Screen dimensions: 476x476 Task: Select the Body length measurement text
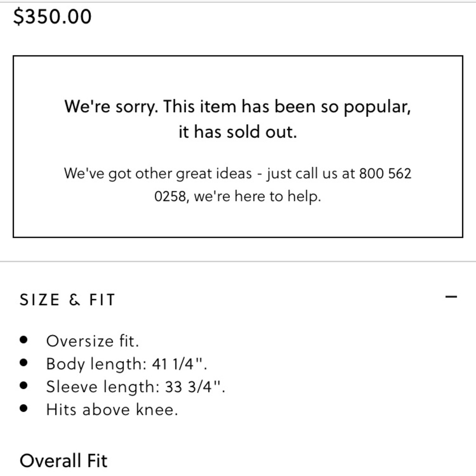(x=127, y=364)
